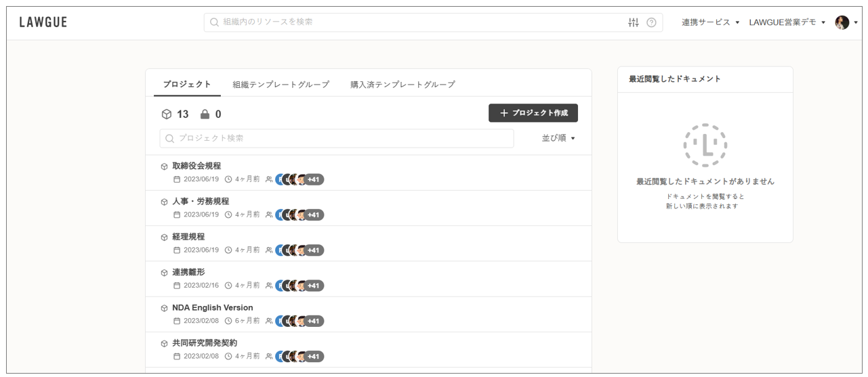This screenshot has width=868, height=377.
Task: Click the user profile avatar
Action: click(842, 22)
